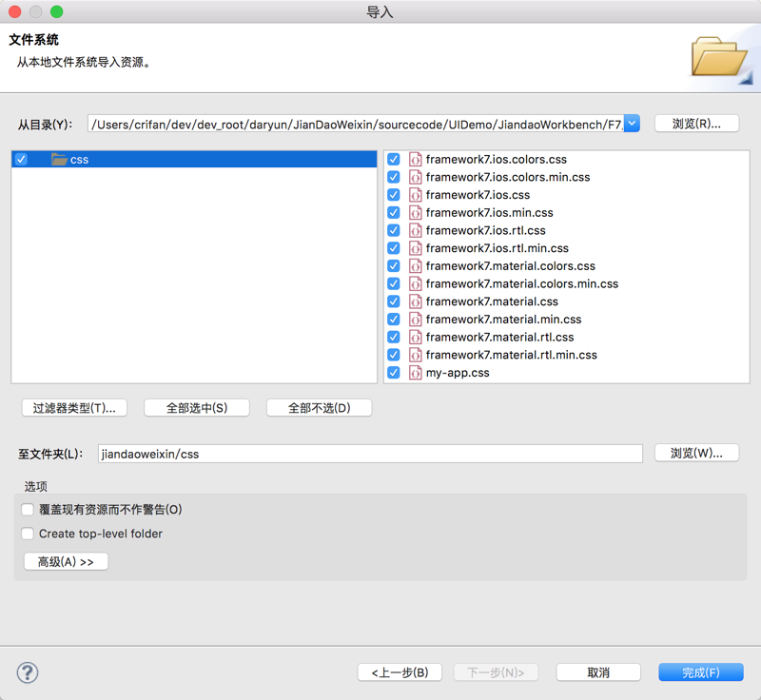The width and height of the screenshot is (761, 700).
Task: Enable 覆盖现有资源而不作警告 checkbox
Action: click(28, 510)
